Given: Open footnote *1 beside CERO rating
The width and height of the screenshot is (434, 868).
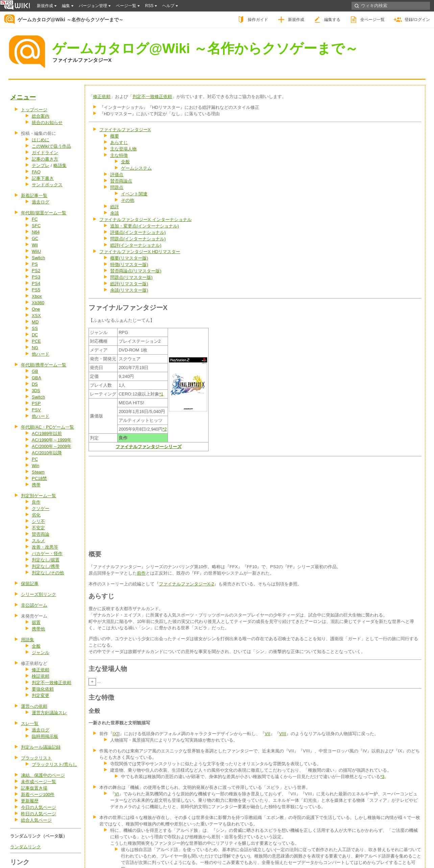Looking at the screenshot, I should coord(161,394).
